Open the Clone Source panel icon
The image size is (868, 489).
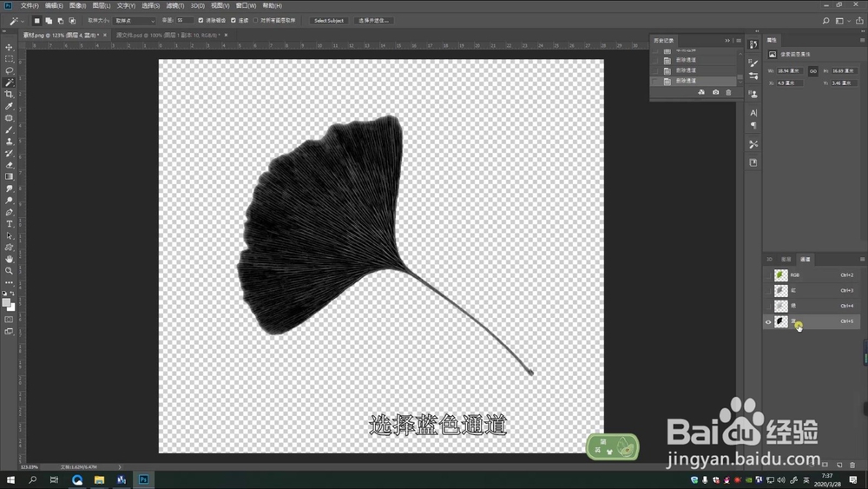click(753, 94)
